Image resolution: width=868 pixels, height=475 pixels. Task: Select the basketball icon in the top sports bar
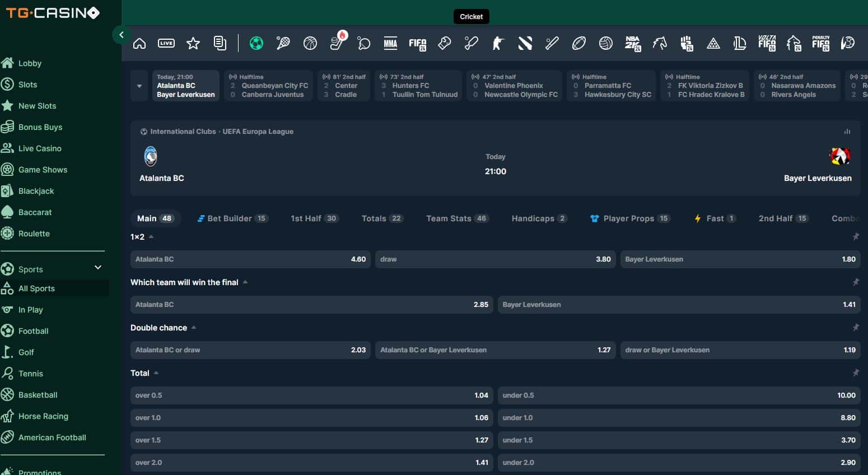coord(310,43)
